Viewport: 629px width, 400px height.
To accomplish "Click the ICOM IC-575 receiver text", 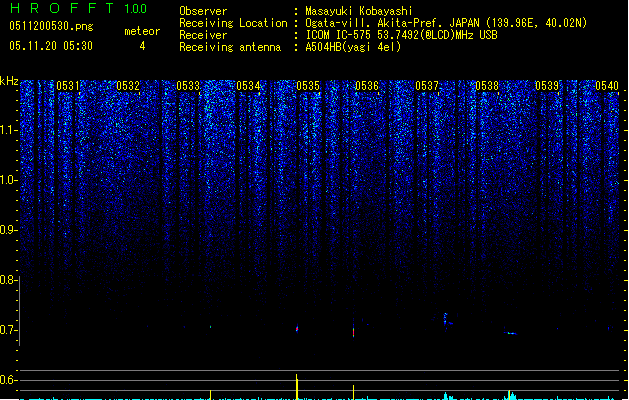I will tap(401, 35).
